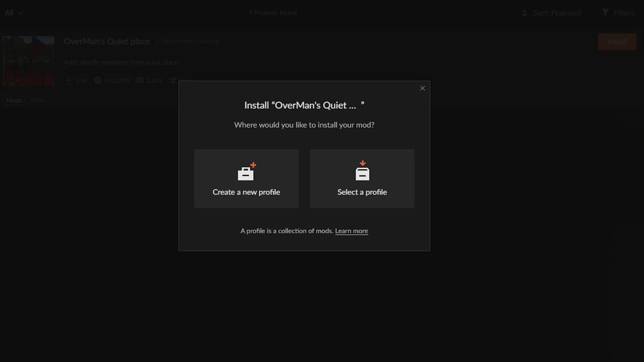Select the Mods category tag

point(14,100)
